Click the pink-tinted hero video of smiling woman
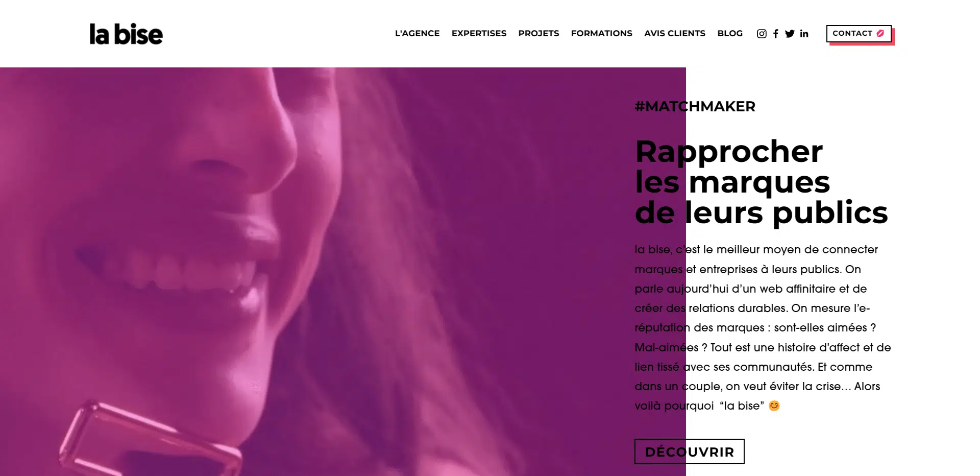The height and width of the screenshot is (476, 980). (x=343, y=272)
